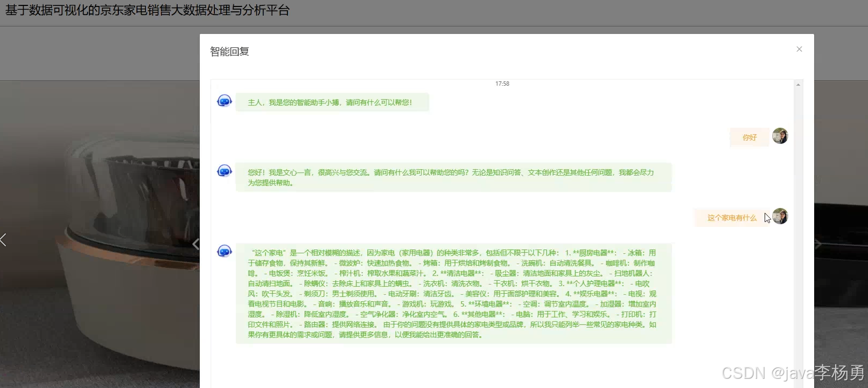
Task: Go to previous carousel slide at the page's left edge
Action: click(4, 240)
